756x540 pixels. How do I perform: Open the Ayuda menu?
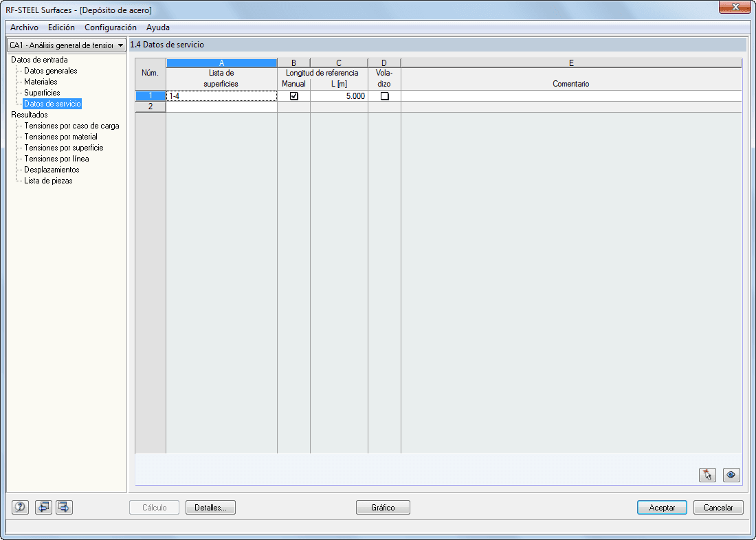click(157, 27)
